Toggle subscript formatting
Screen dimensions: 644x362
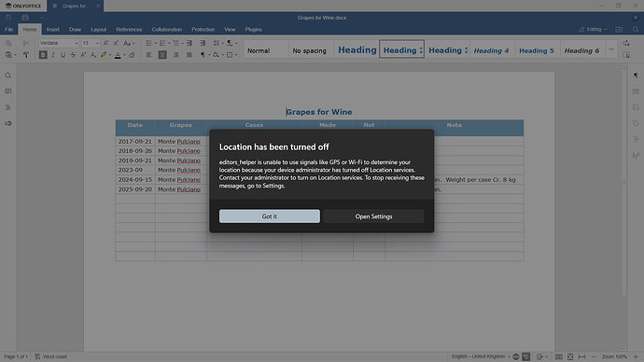tap(93, 55)
